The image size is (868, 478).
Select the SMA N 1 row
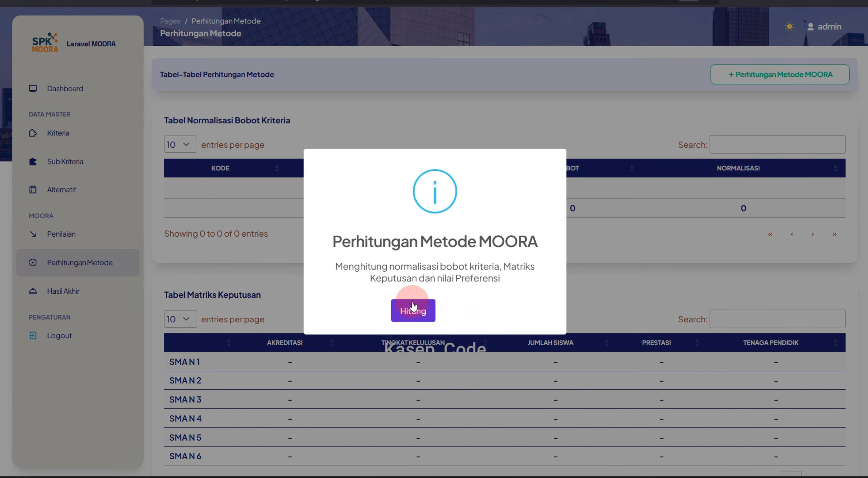point(505,362)
